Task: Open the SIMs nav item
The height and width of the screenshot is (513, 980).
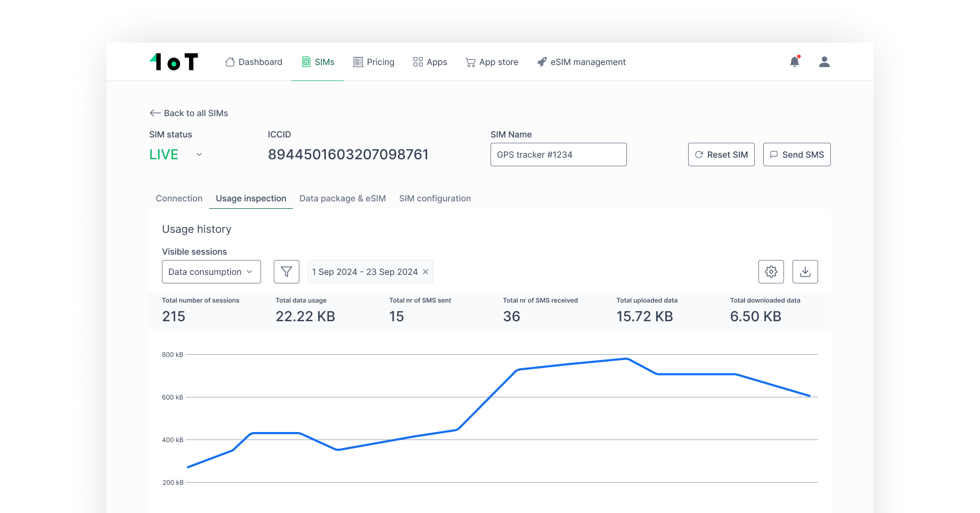Action: [x=318, y=62]
